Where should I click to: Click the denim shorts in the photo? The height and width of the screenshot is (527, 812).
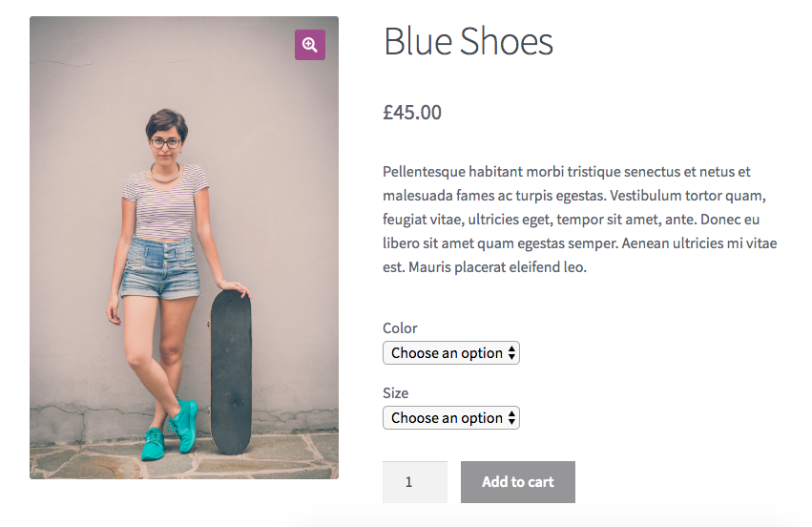coord(161,268)
